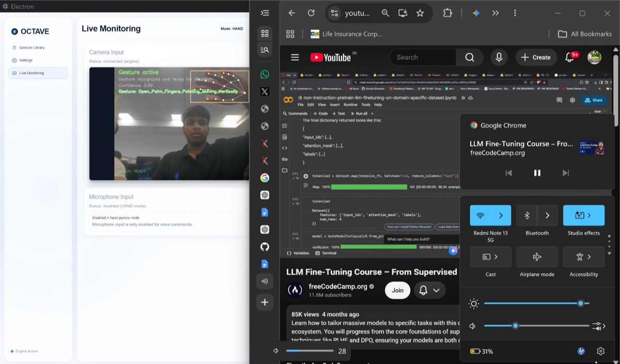Open Life Insurance Corp bookmark
Image resolution: width=620 pixels, height=364 pixels.
pos(346,34)
